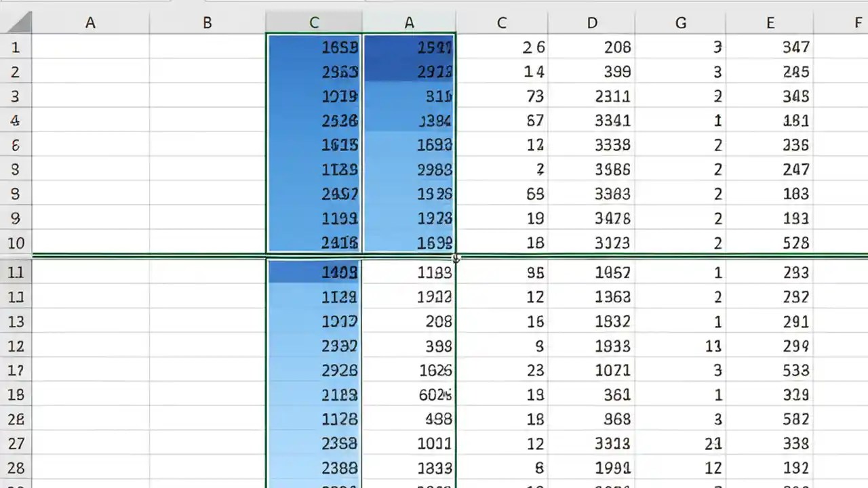The height and width of the screenshot is (488, 868).
Task: Click the cell containing 3341
Action: coord(591,121)
